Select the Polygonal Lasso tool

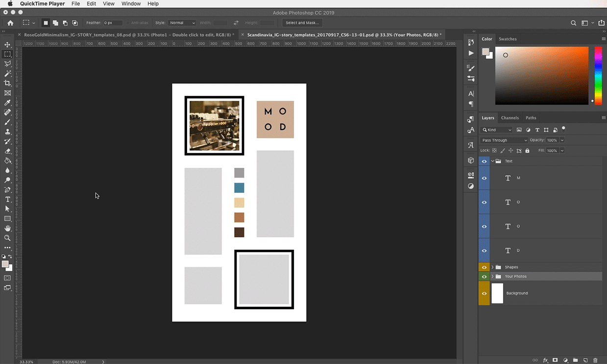7,64
